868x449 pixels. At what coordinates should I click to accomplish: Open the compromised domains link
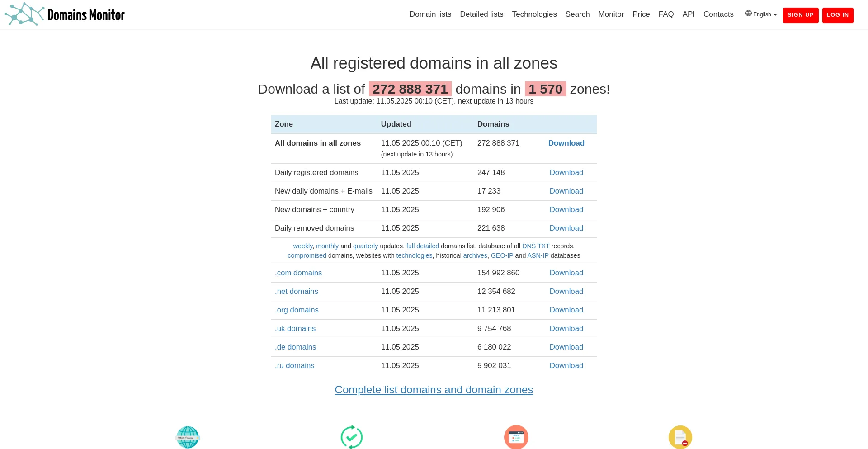307,255
